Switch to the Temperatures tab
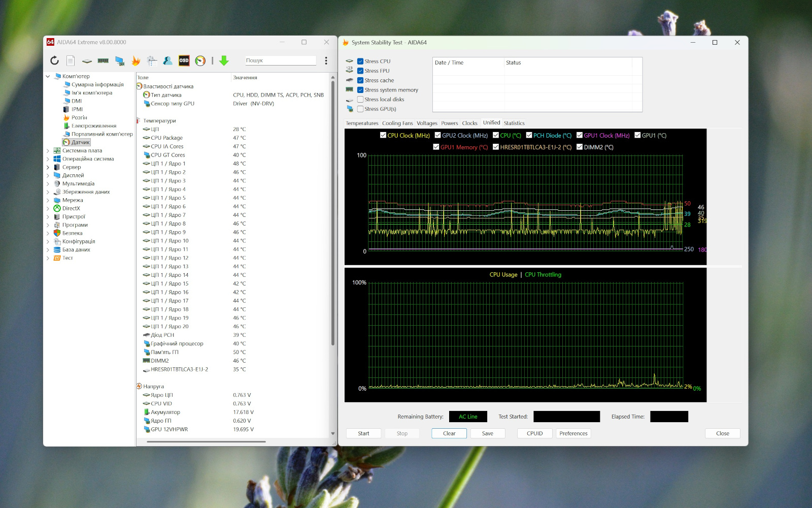 [x=362, y=123]
